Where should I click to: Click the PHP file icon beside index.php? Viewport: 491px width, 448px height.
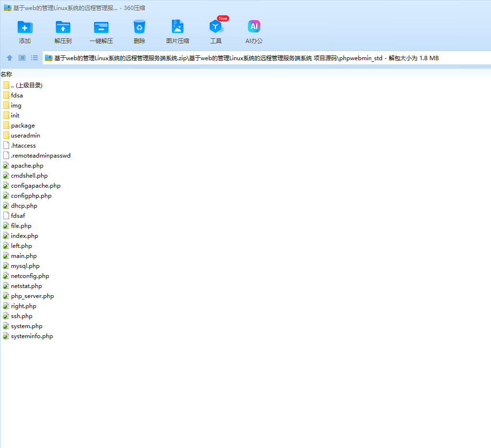[x=6, y=235]
